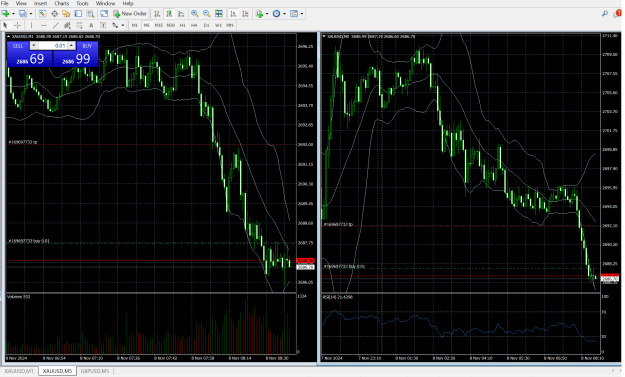Expand the Arrows dropdown arrow
Screen dimensions: 625x377
122,25
